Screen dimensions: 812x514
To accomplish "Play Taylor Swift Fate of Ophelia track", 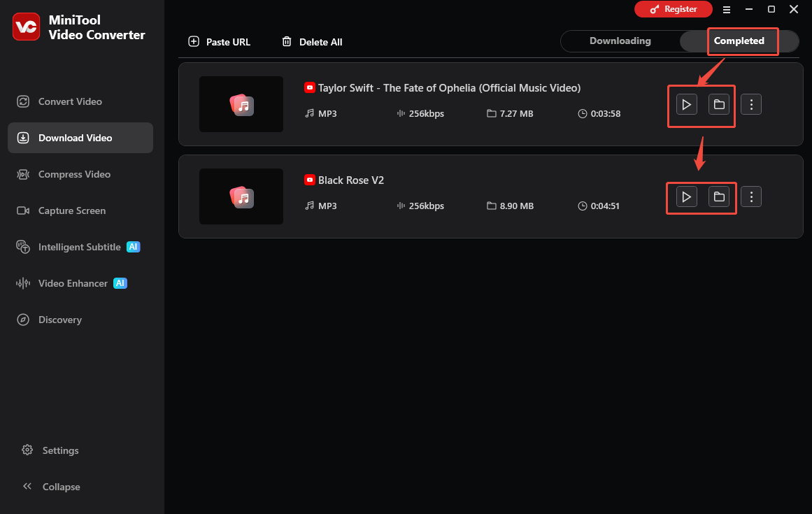I will [687, 105].
